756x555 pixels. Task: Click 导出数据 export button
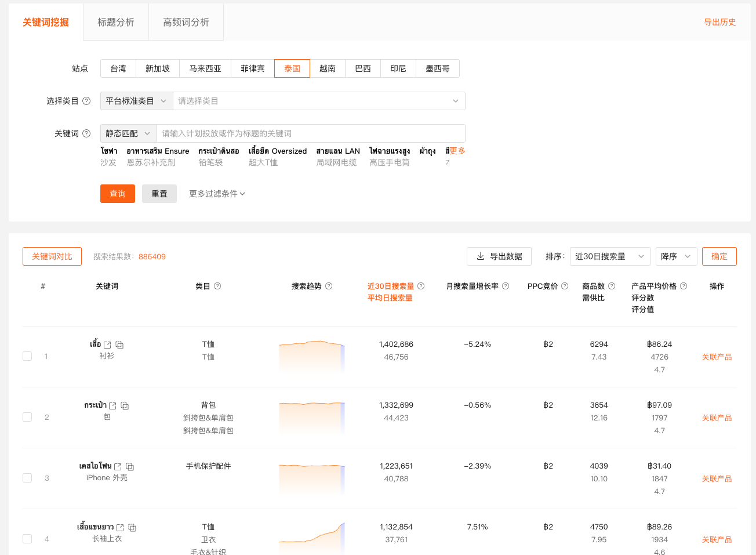pyautogui.click(x=499, y=256)
